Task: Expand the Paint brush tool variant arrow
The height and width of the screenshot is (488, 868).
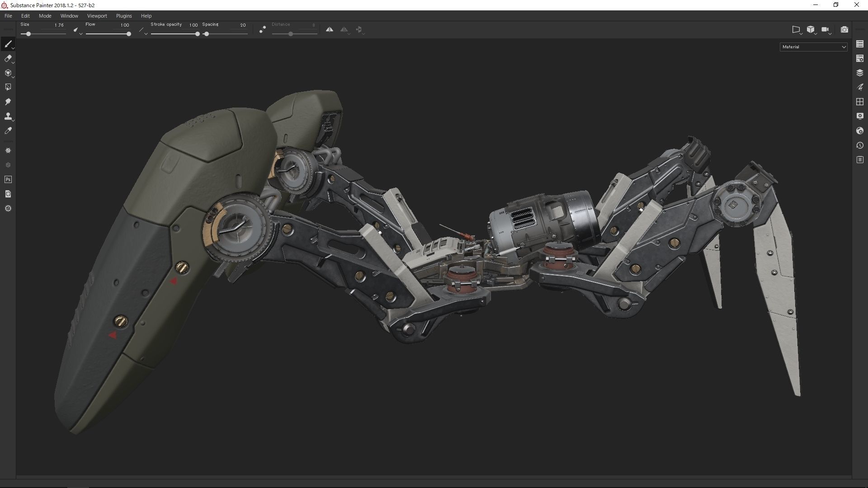Action: (x=14, y=48)
